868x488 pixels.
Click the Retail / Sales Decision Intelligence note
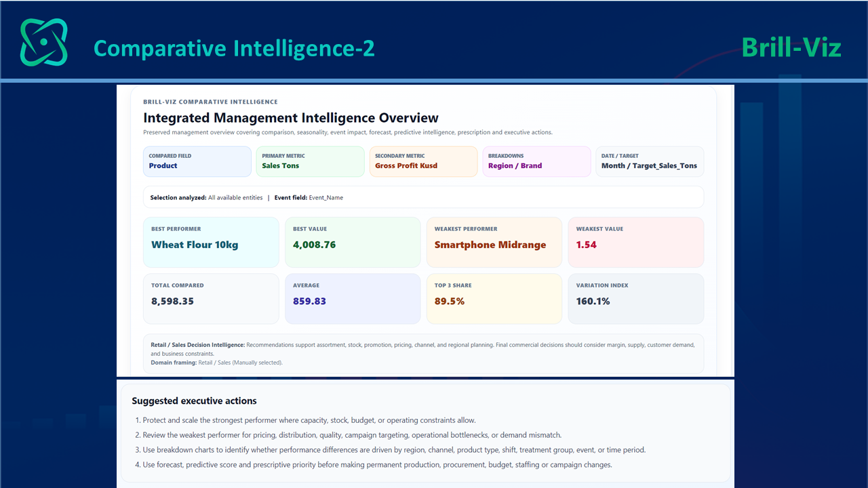[x=422, y=349]
